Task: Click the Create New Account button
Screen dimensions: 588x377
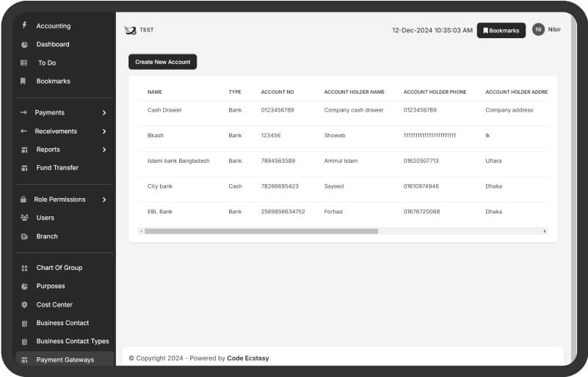Action: 162,62
